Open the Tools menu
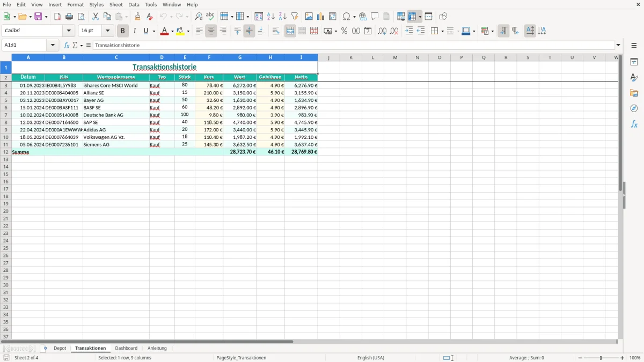Screen dimensions: 644x362 pyautogui.click(x=151, y=4)
